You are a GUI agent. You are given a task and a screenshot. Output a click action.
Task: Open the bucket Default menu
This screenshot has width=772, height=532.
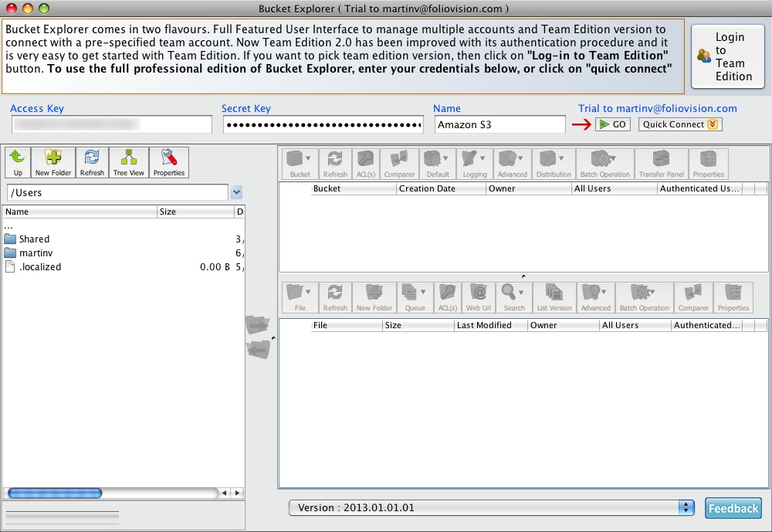(x=438, y=164)
